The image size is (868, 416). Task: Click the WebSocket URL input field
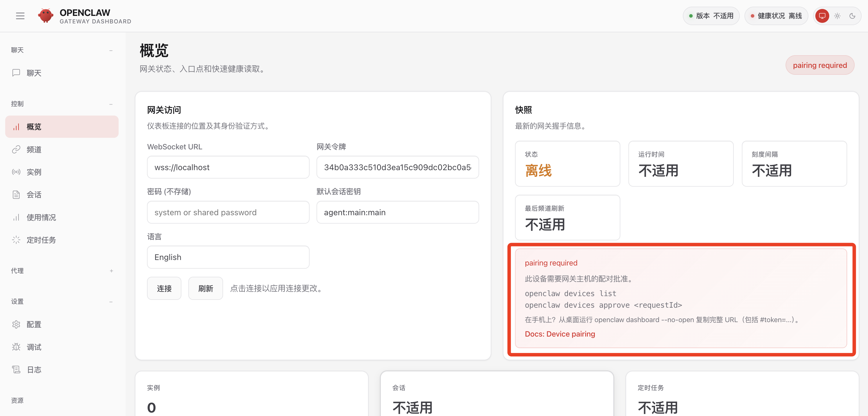point(228,167)
